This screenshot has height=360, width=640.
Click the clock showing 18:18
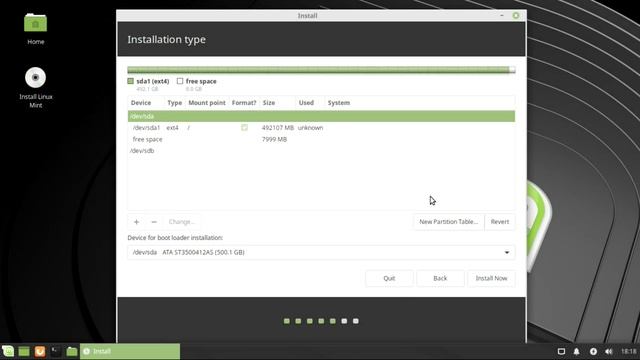point(629,351)
